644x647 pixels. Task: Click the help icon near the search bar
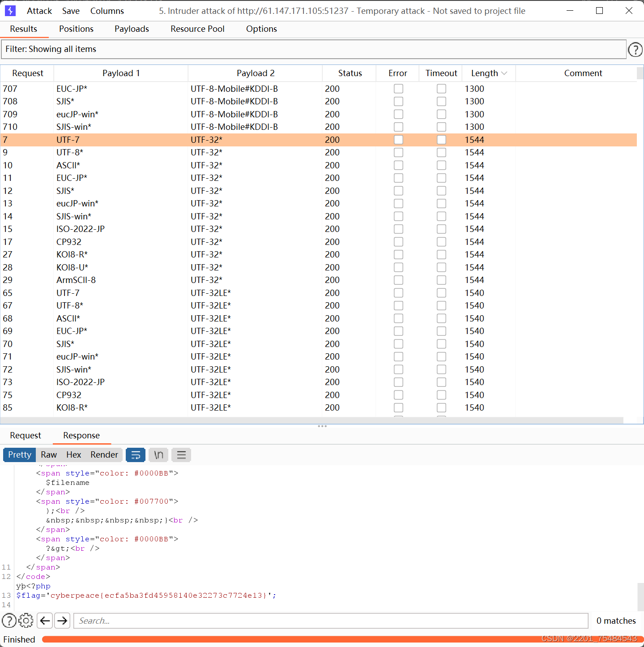pyautogui.click(x=9, y=621)
